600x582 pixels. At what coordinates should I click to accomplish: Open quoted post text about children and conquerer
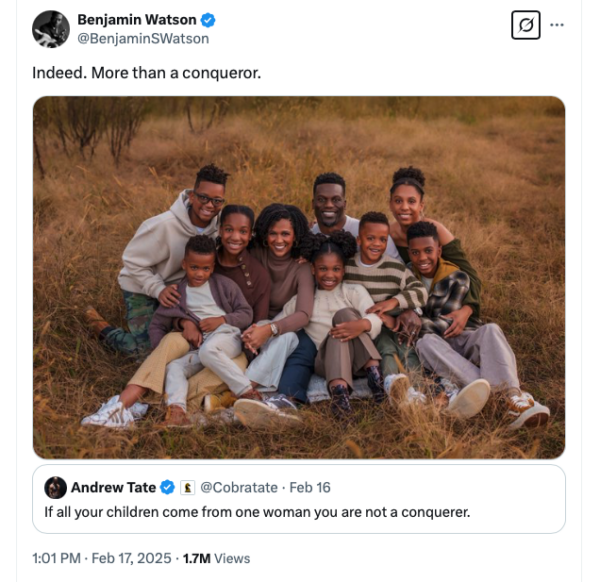tap(257, 513)
